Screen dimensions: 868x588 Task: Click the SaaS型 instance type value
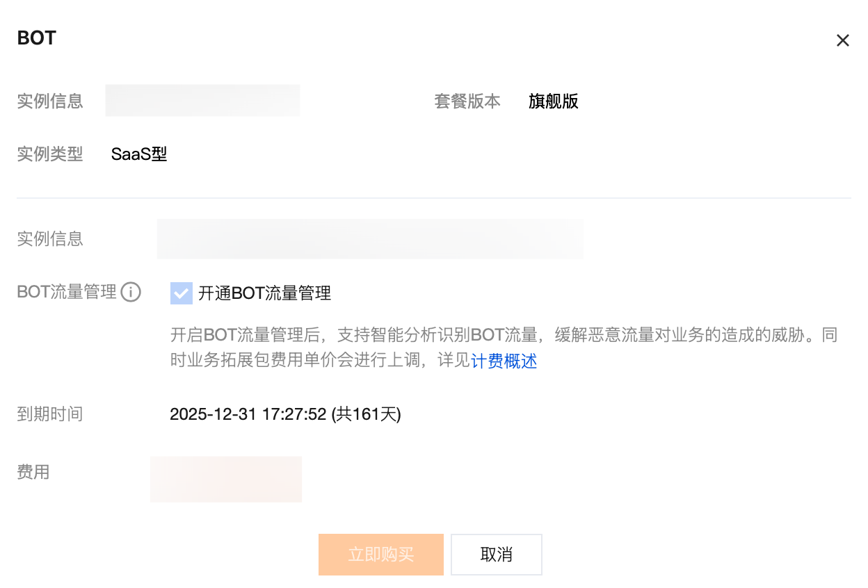pos(139,154)
